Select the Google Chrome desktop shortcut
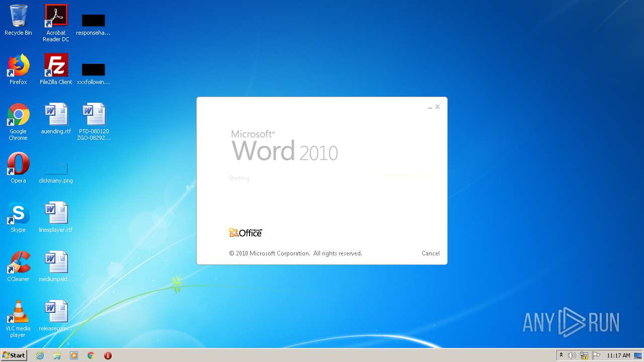Image resolution: width=644 pixels, height=362 pixels. point(18,122)
